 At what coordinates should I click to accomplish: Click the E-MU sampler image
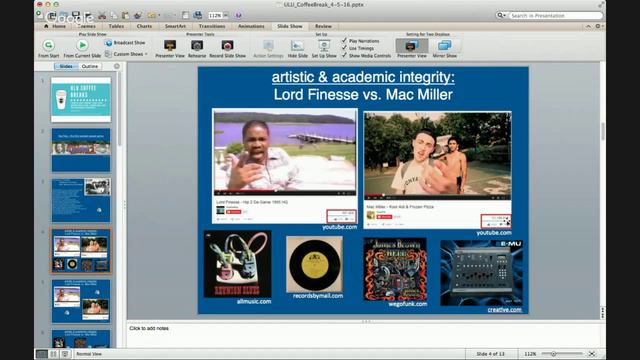482,273
